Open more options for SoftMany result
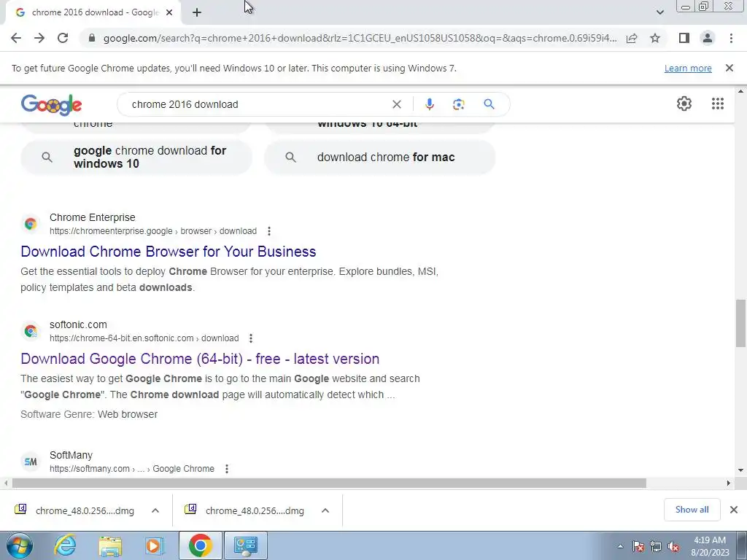747x560 pixels. pyautogui.click(x=227, y=469)
